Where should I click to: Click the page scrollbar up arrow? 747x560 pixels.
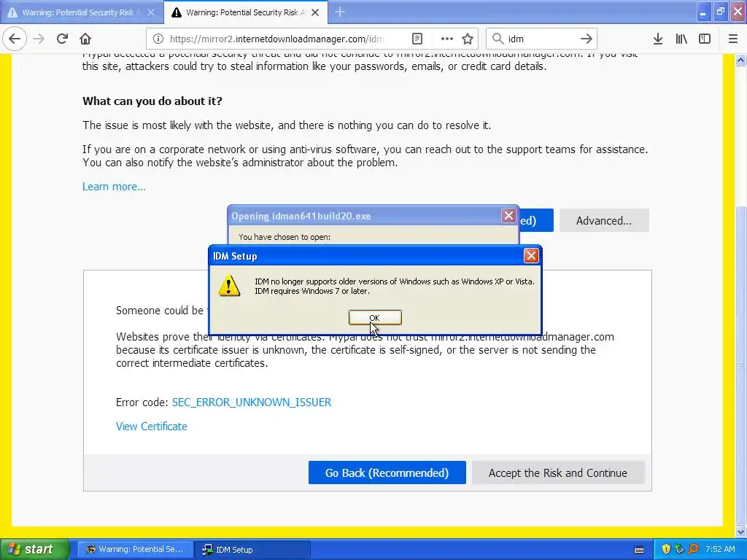(741, 60)
